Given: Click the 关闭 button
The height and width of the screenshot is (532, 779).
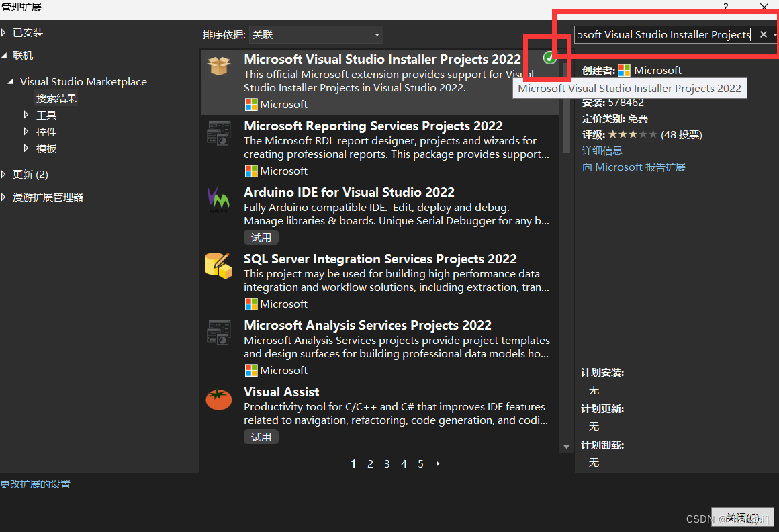Looking at the screenshot, I should tap(742, 517).
